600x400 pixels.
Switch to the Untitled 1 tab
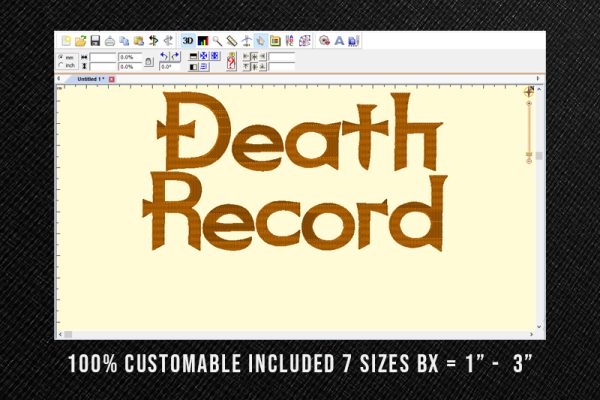91,79
